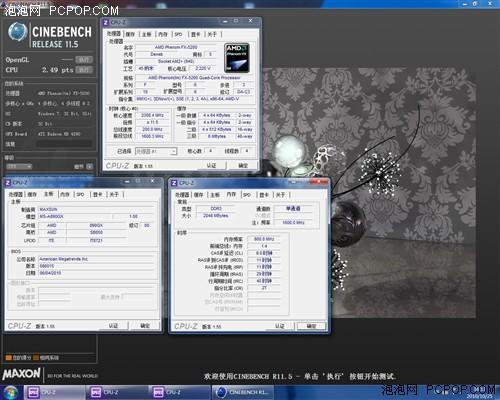The image size is (500, 400).
Task: Click the Z icon in the CPU-Z memory window title
Action: coord(174,183)
